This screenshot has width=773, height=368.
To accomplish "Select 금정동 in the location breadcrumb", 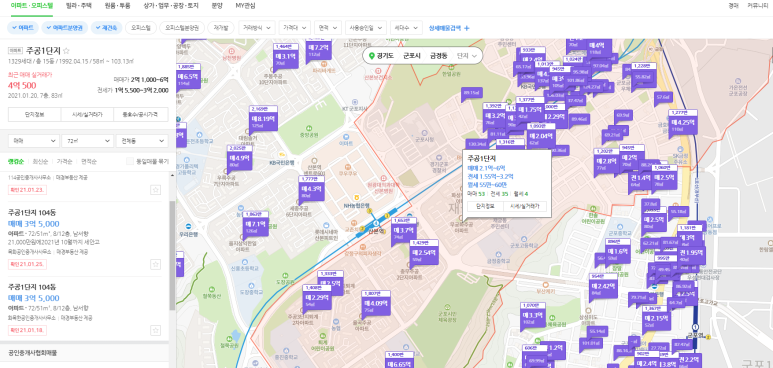I will click(439, 56).
